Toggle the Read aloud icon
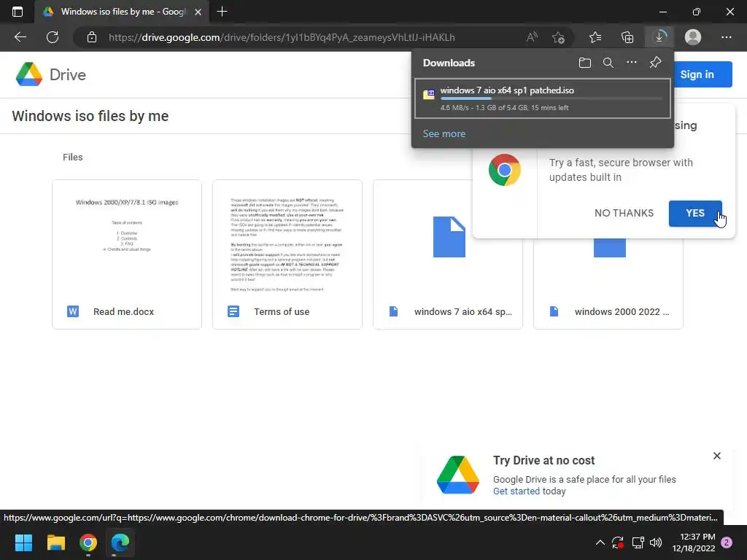This screenshot has width=747, height=560. tap(532, 37)
